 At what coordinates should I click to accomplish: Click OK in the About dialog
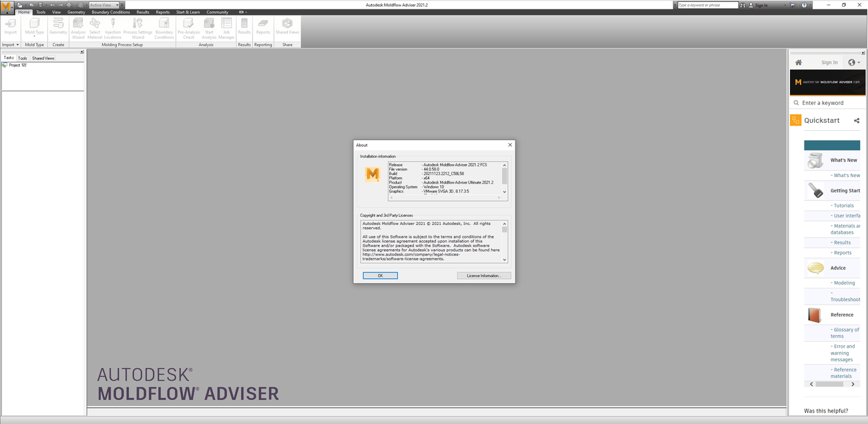click(380, 275)
